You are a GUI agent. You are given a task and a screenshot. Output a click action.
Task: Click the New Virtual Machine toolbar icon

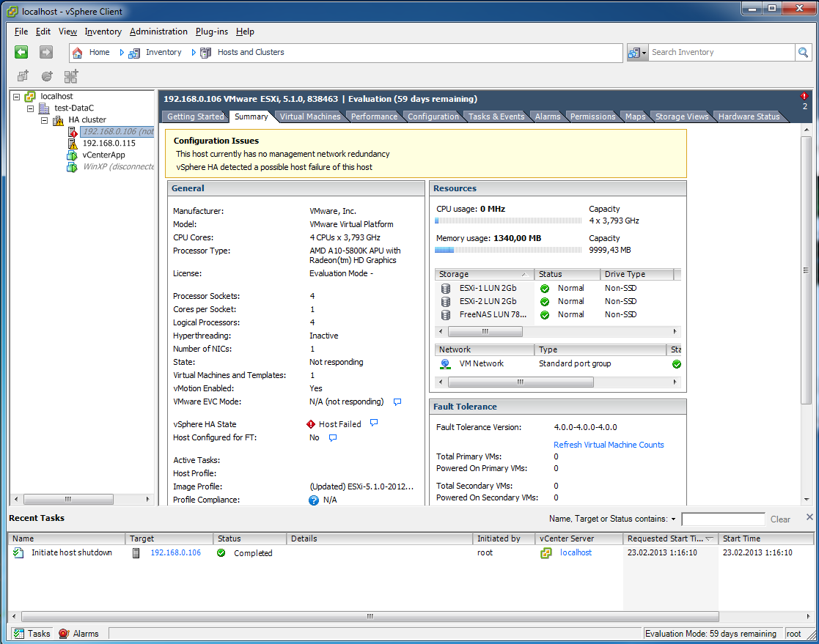pyautogui.click(x=23, y=76)
